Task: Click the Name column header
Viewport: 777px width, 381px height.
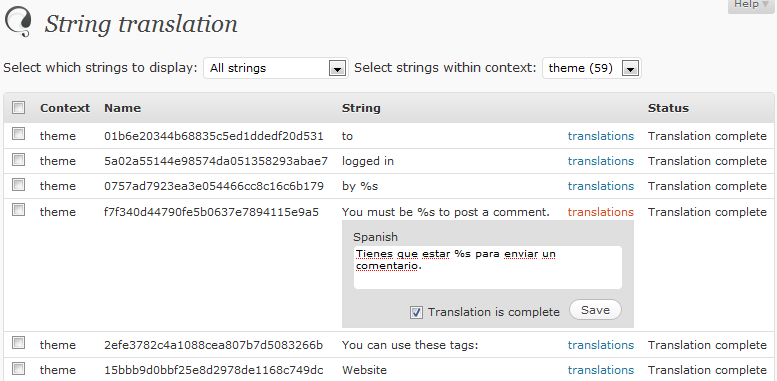Action: [x=122, y=108]
